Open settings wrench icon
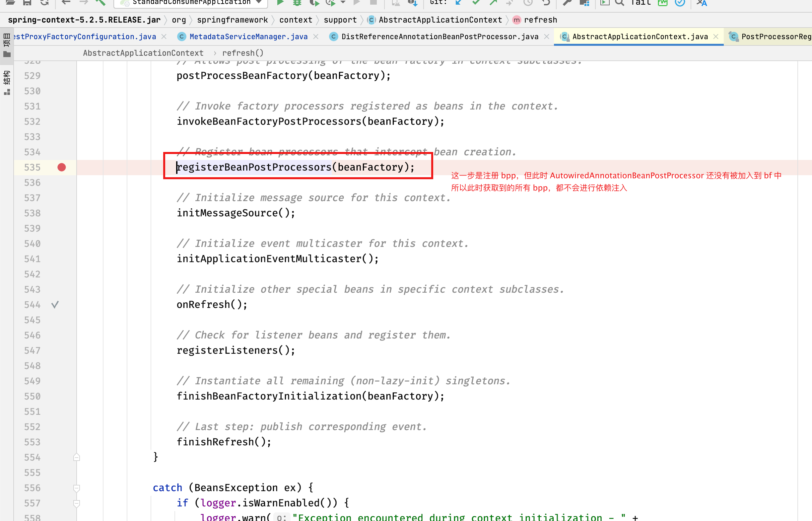This screenshot has height=521, width=812. (x=567, y=3)
